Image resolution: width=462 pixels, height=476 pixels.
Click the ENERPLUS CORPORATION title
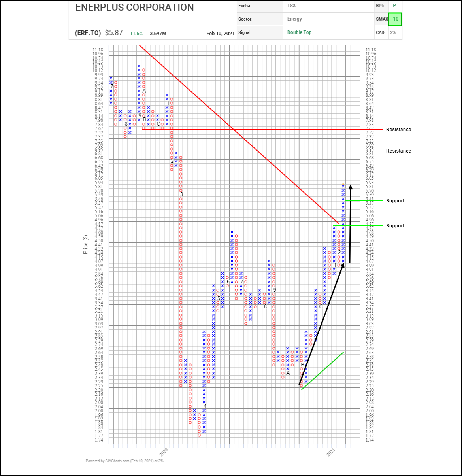click(x=134, y=8)
